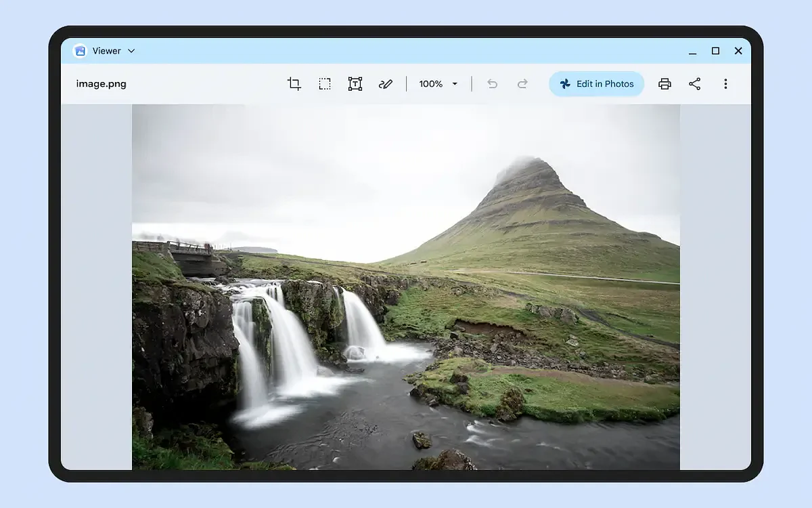The width and height of the screenshot is (812, 508).
Task: Choose the text annotation tool
Action: (x=355, y=84)
